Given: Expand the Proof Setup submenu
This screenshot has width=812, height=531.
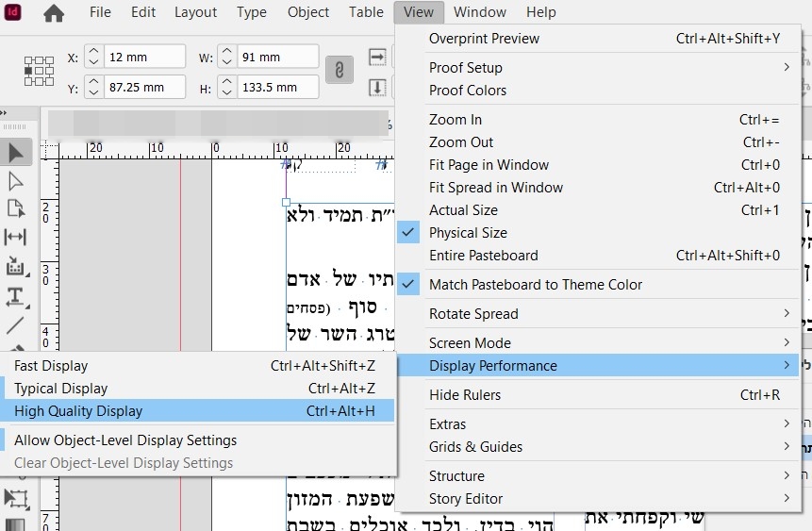Looking at the screenshot, I should 598,67.
